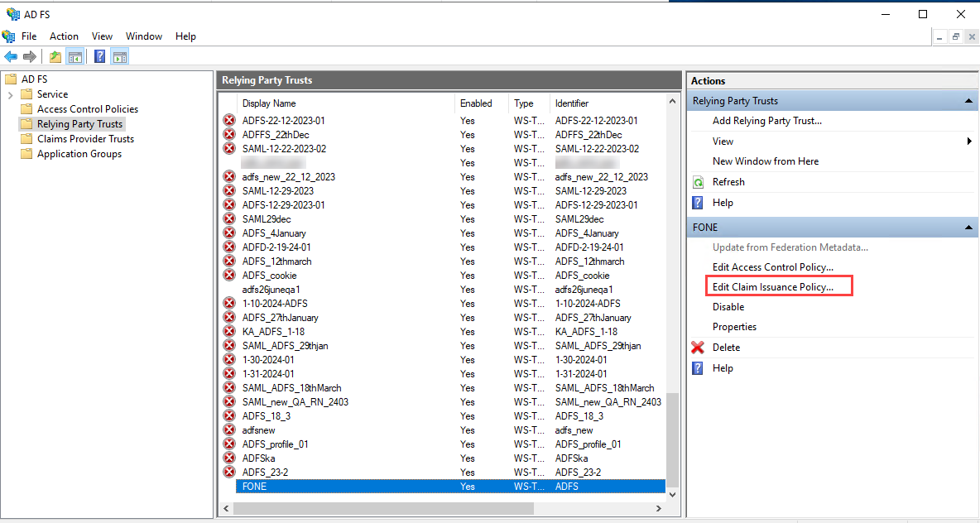Viewport: 980px width, 523px height.
Task: Open Edit Access Control Policy...
Action: click(x=773, y=267)
